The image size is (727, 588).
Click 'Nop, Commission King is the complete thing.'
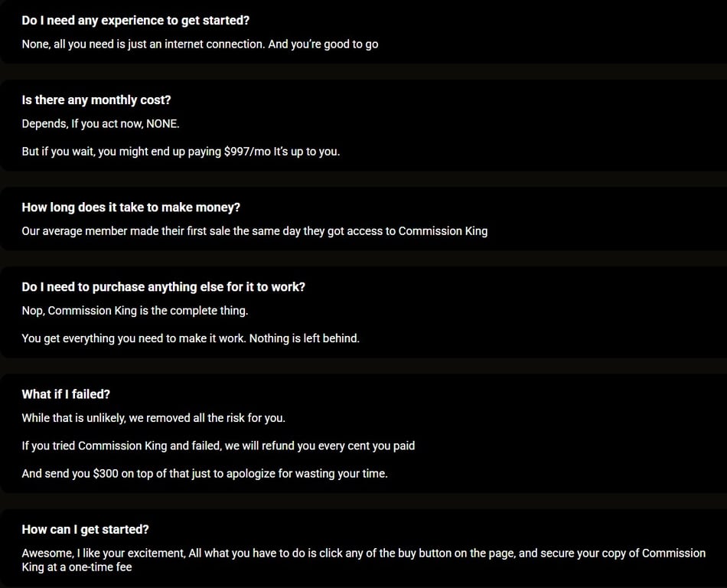click(x=135, y=311)
